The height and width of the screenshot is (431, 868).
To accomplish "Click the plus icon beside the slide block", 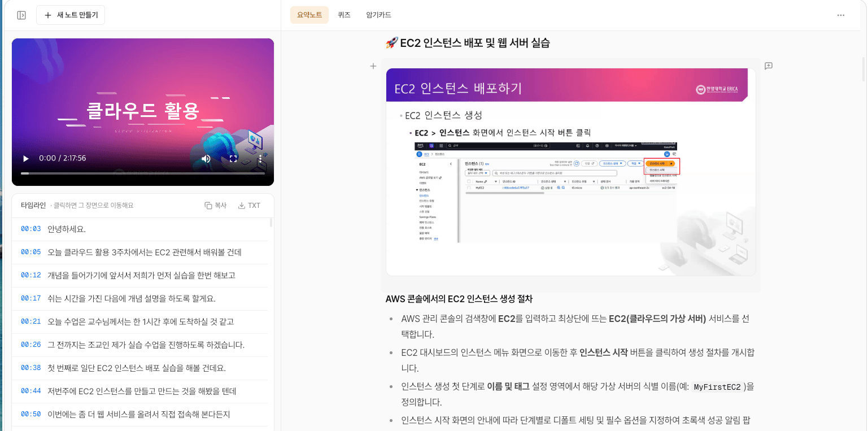I will [373, 66].
